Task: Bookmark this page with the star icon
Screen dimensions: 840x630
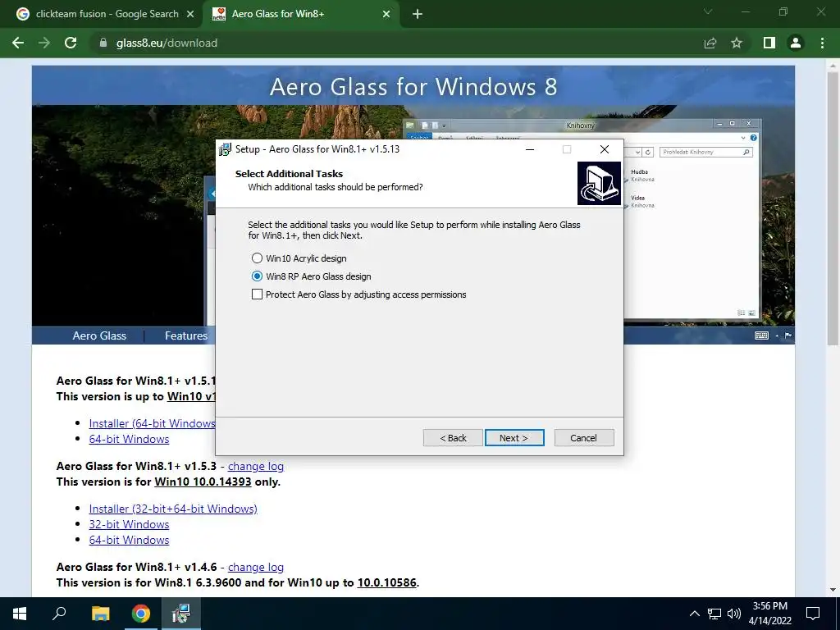Action: [737, 43]
